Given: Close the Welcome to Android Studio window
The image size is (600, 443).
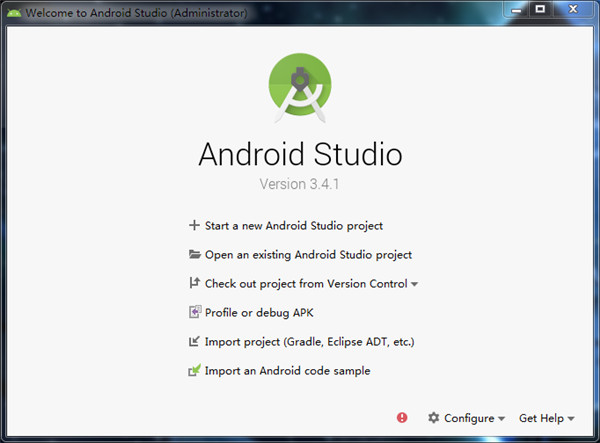Looking at the screenshot, I should pyautogui.click(x=573, y=9).
